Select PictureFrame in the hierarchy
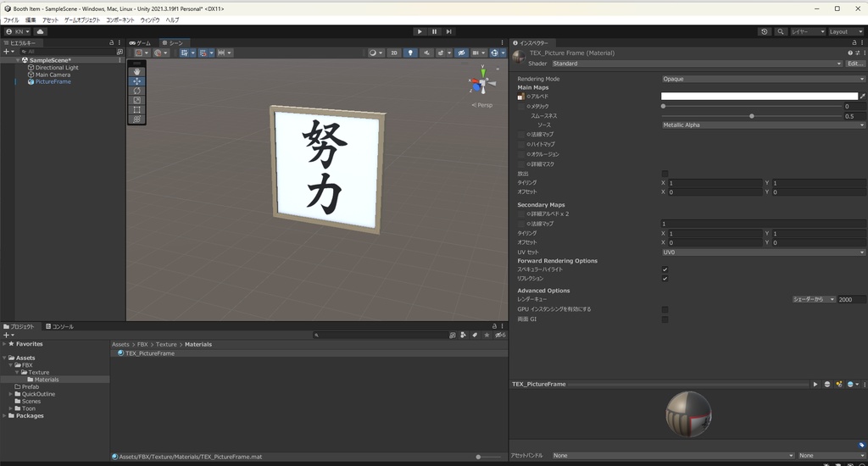 pos(53,82)
